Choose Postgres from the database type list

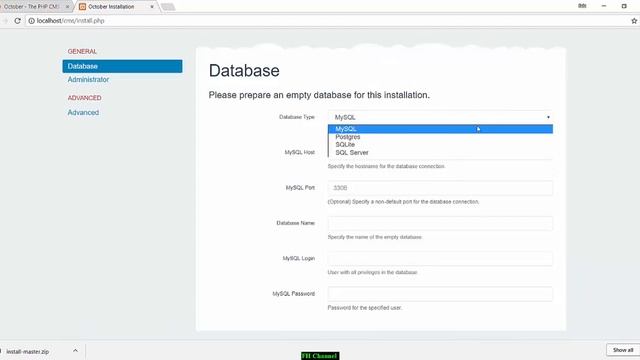(x=440, y=137)
